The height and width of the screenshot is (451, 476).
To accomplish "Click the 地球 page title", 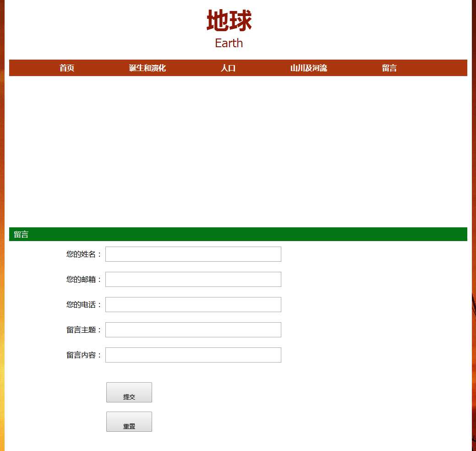I will click(x=229, y=21).
